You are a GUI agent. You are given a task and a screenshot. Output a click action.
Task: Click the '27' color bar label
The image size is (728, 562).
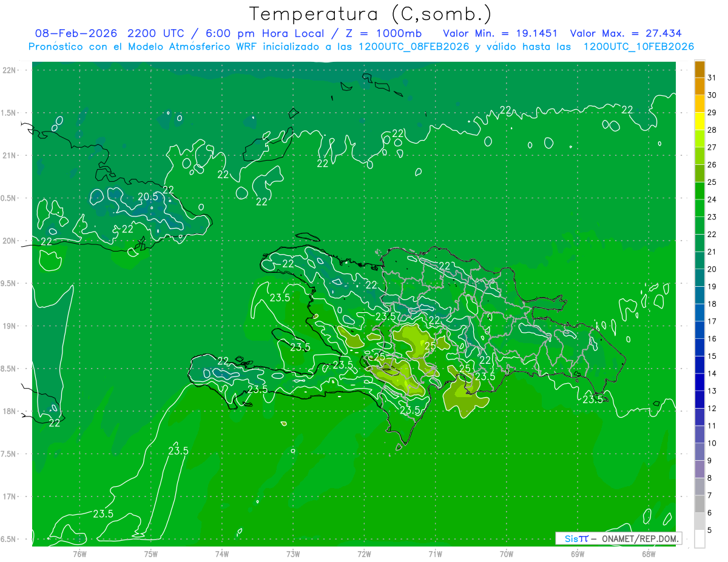point(712,147)
